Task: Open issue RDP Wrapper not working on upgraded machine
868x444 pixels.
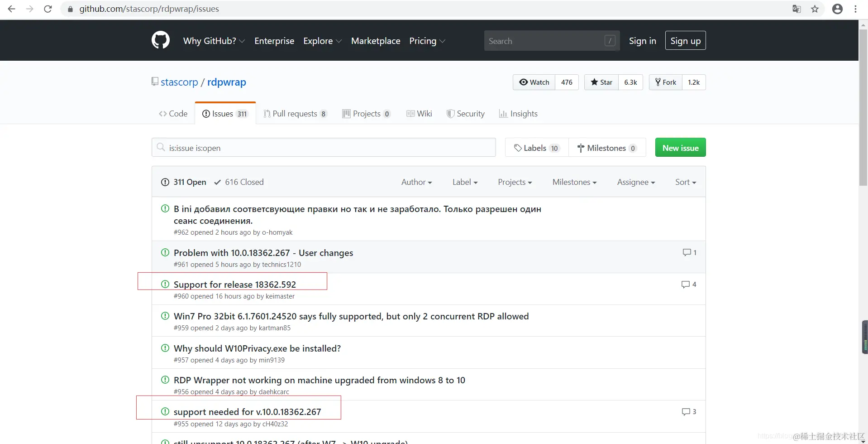Action: pos(320,380)
